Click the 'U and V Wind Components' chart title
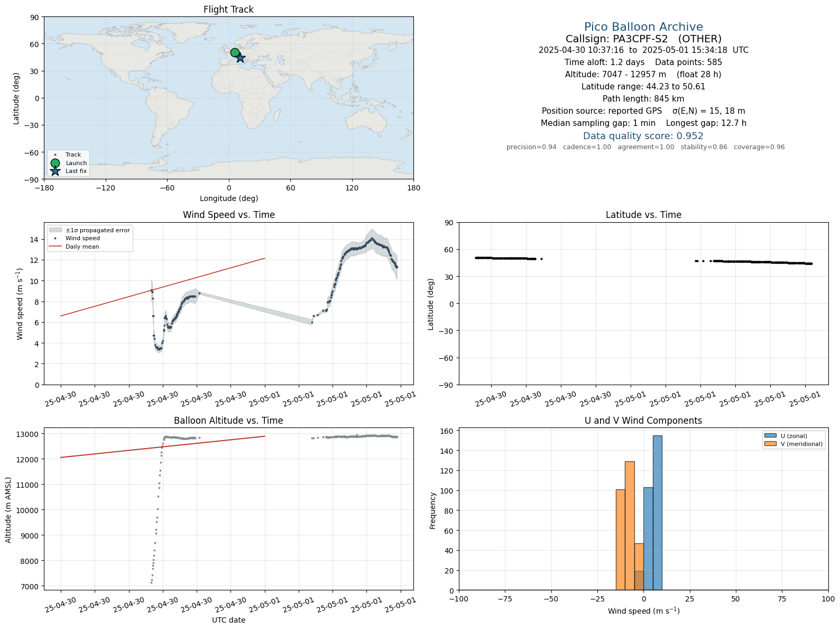The height and width of the screenshot is (629, 840). (643, 421)
